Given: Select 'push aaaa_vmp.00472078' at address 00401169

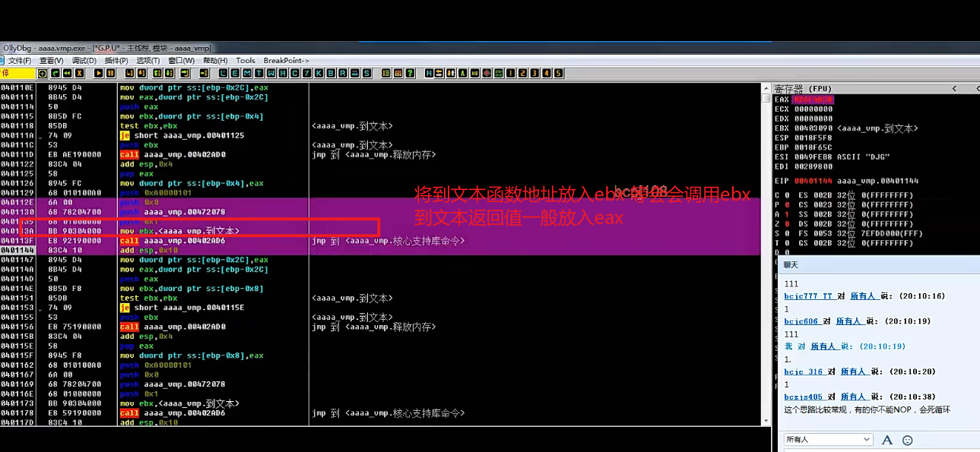Looking at the screenshot, I should click(x=173, y=384).
